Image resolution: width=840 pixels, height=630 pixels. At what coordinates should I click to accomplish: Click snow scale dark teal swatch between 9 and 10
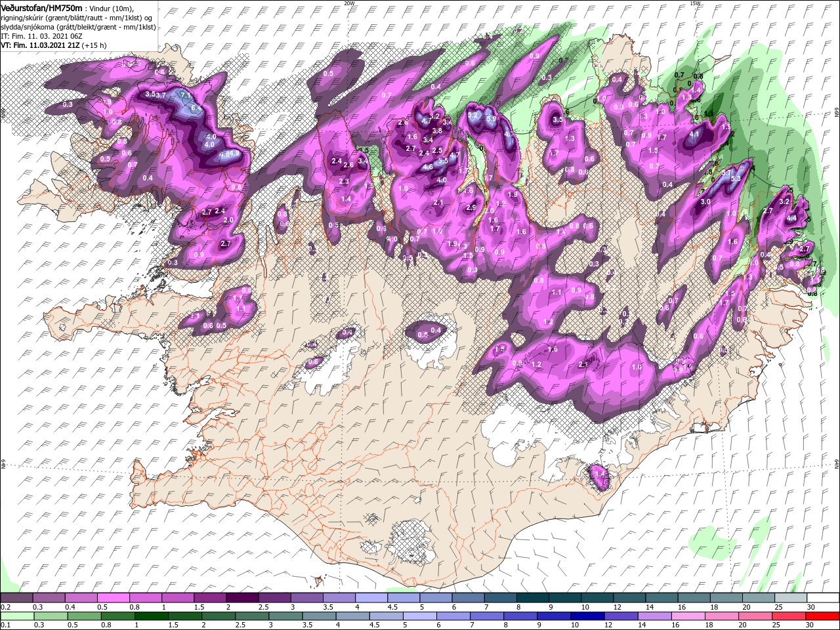[x=564, y=597]
